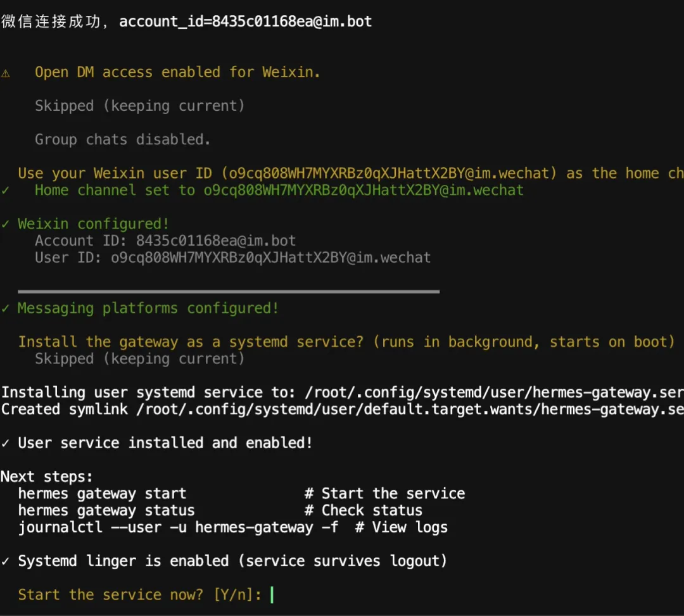This screenshot has height=616, width=684.
Task: Click the gray horizontal divider line
Action: pos(229,292)
